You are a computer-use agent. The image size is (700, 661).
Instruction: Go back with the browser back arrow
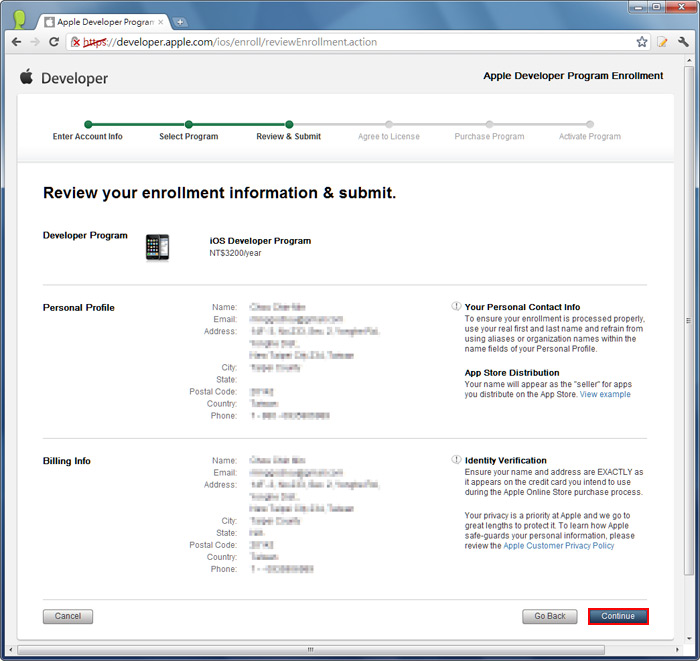coord(17,42)
